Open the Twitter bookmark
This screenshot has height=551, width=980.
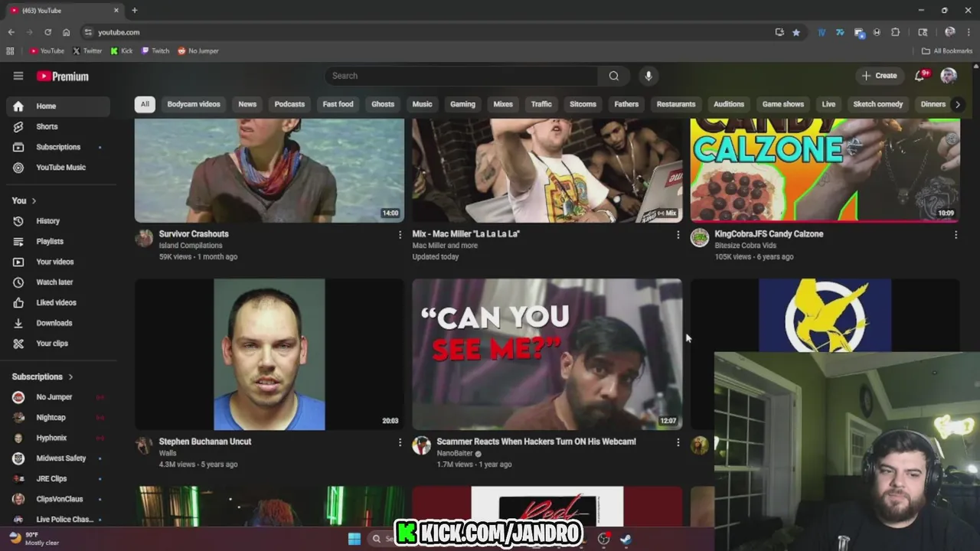[87, 51]
